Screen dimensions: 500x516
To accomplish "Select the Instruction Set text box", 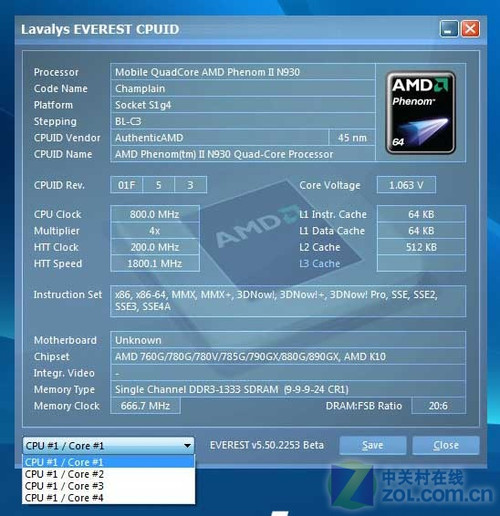I will coord(288,301).
